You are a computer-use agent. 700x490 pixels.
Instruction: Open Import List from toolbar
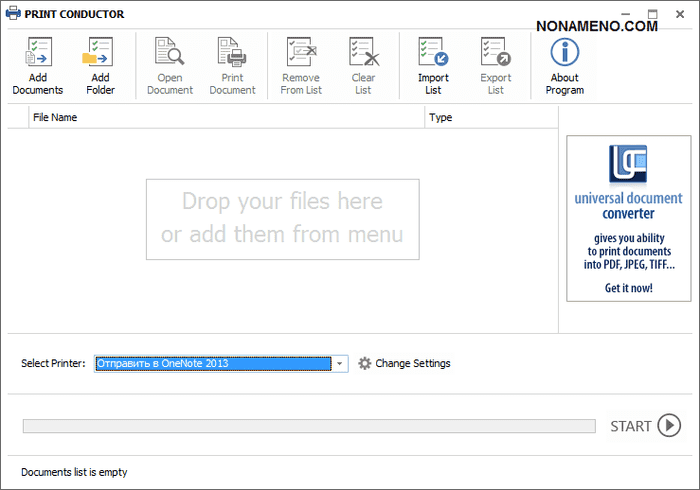(x=433, y=53)
